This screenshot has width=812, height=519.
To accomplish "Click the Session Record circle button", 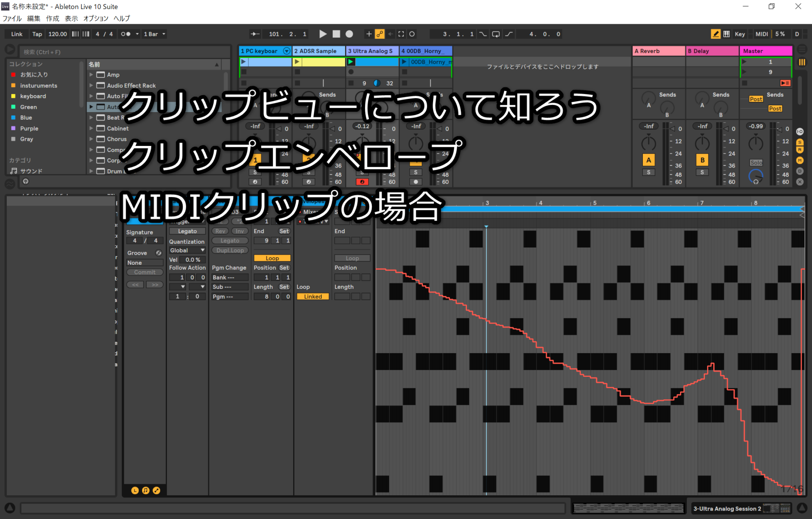I will [x=412, y=34].
